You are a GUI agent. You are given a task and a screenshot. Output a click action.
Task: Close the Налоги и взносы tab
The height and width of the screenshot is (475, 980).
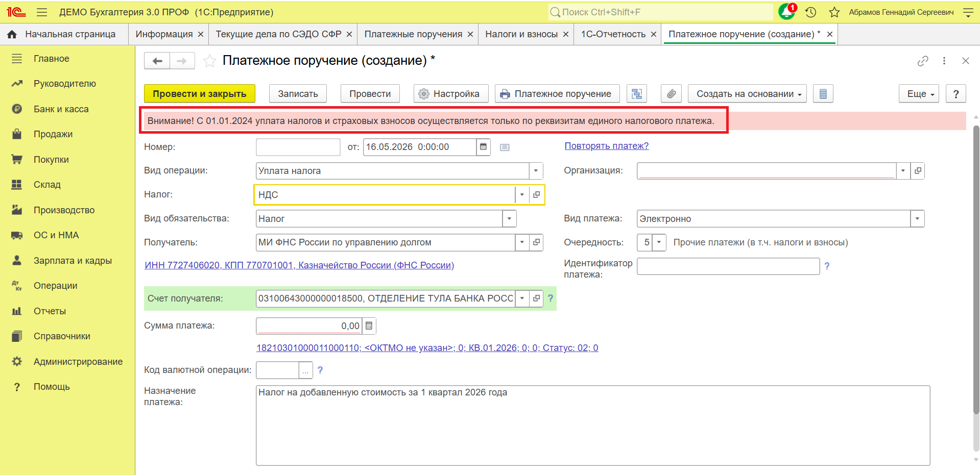(566, 34)
